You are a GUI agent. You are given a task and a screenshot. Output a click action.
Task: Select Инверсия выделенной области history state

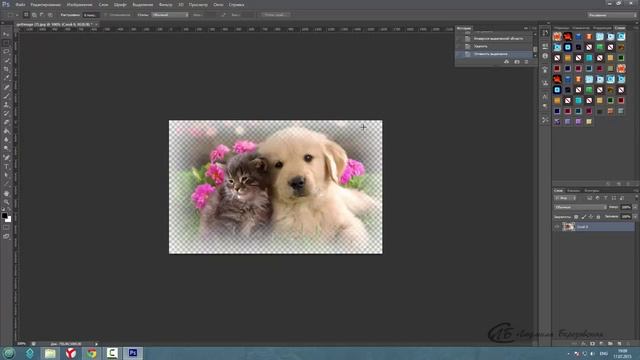[x=498, y=38]
